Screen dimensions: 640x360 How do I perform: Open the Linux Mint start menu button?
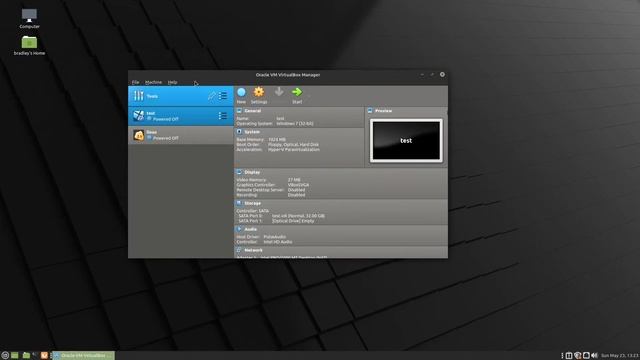pyautogui.click(x=5, y=356)
